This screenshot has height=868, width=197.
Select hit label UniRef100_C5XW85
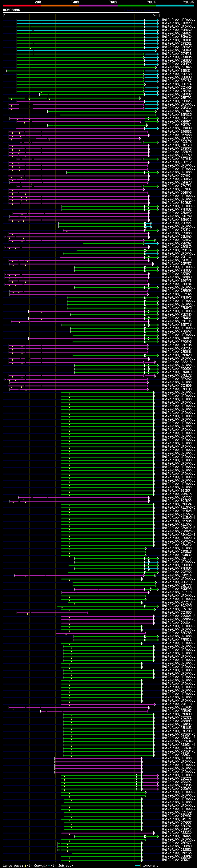pos(177,612)
